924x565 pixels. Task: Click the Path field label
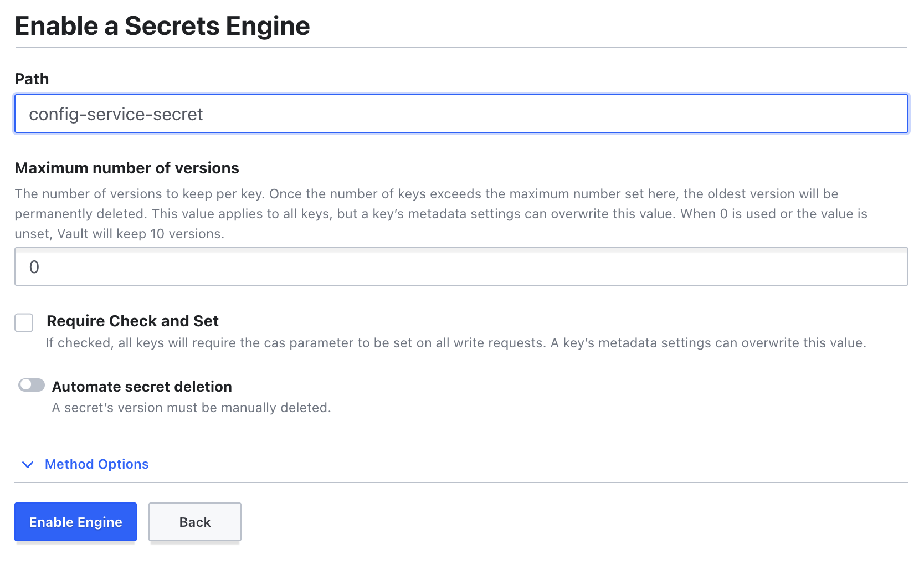point(32,79)
